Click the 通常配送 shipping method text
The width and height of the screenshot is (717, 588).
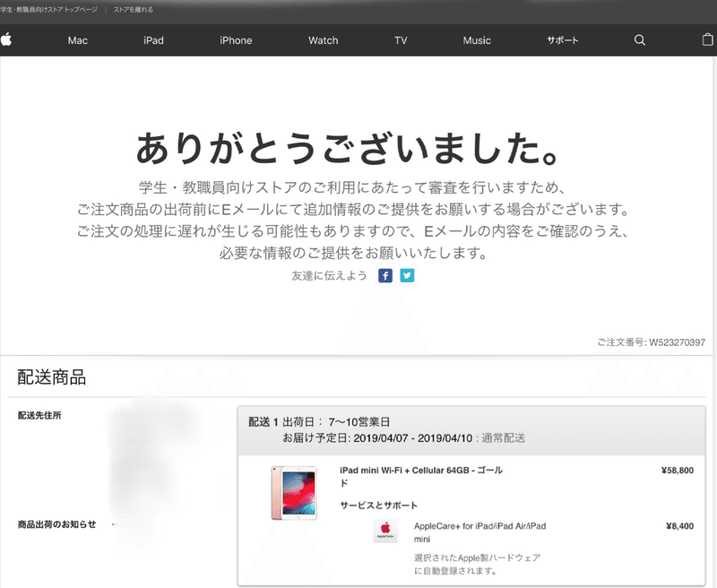pyautogui.click(x=503, y=438)
